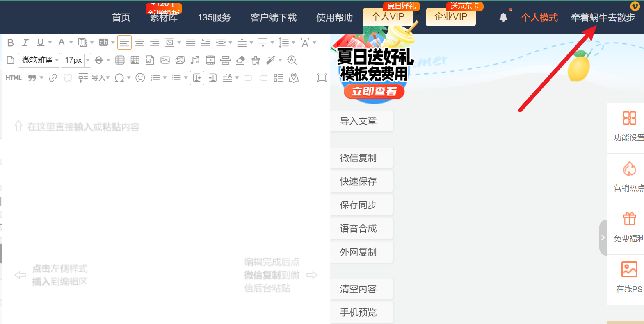Click the magic wand auto-format icon
Screen dimensions: 644x324
(x=271, y=60)
